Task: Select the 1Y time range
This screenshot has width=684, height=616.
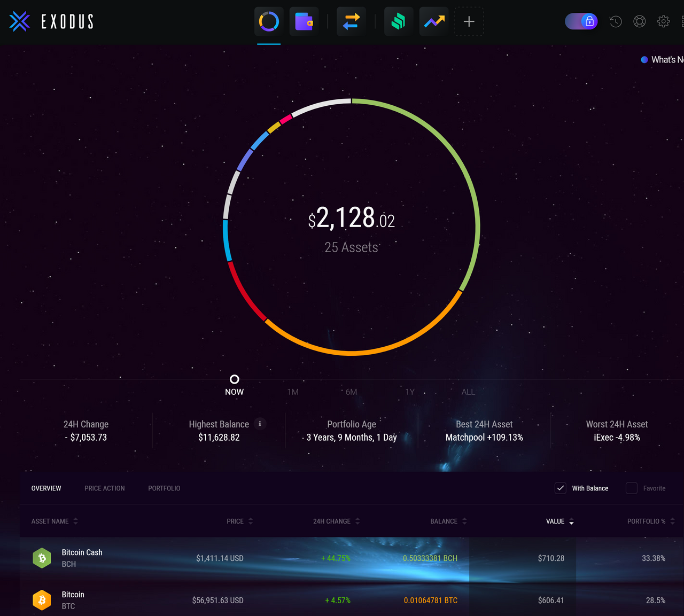Action: click(x=410, y=392)
